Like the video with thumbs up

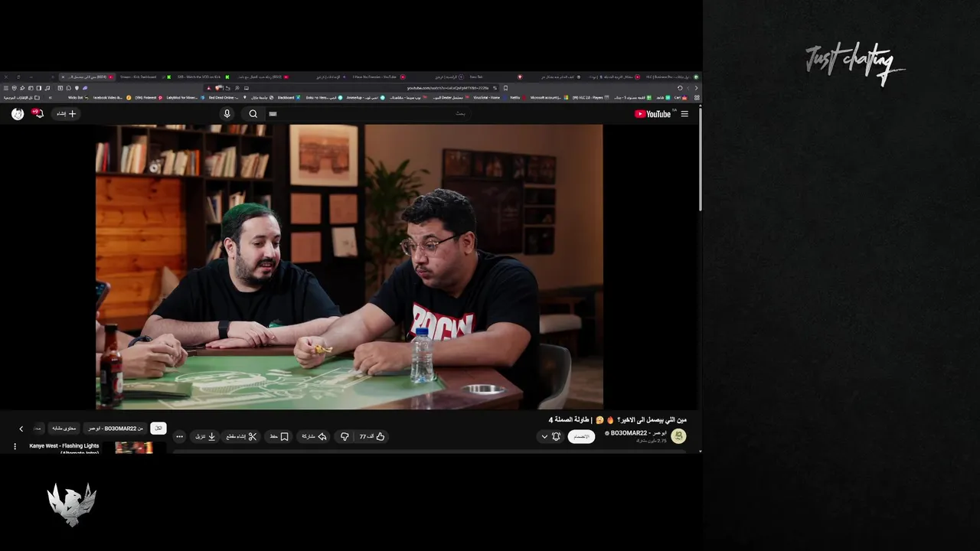click(x=373, y=436)
